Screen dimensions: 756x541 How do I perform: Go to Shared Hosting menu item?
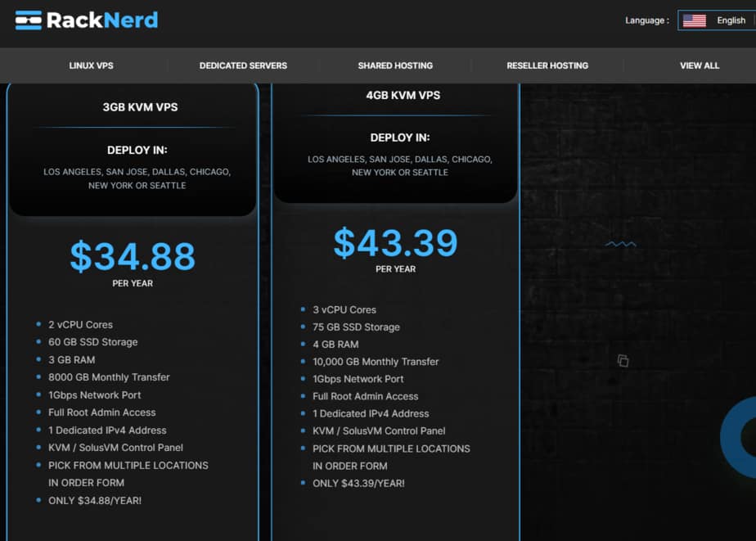tap(395, 65)
